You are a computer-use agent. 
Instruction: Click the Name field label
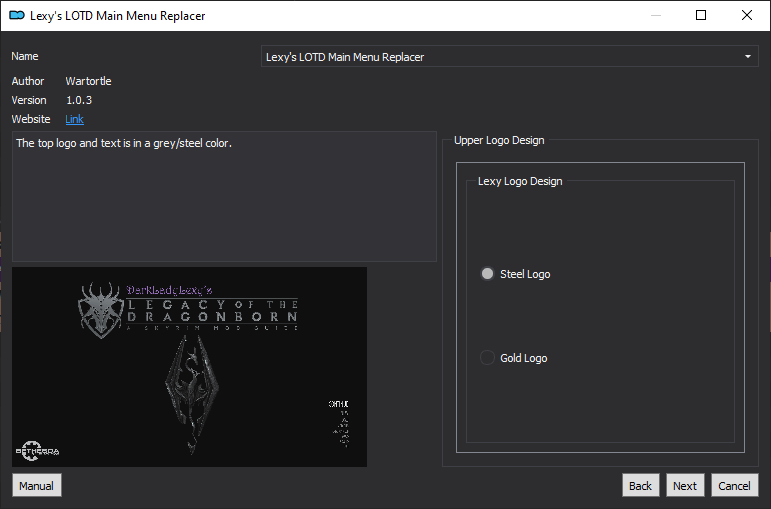click(x=25, y=56)
